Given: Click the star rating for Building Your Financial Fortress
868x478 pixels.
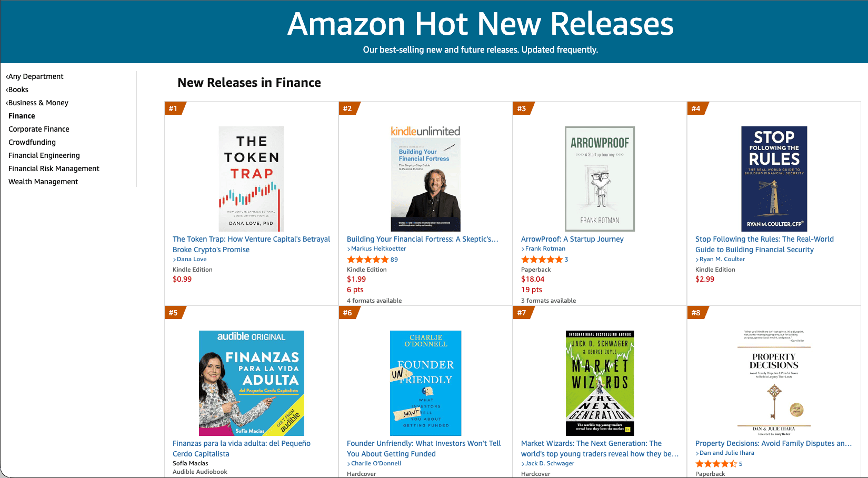Looking at the screenshot, I should [x=369, y=259].
